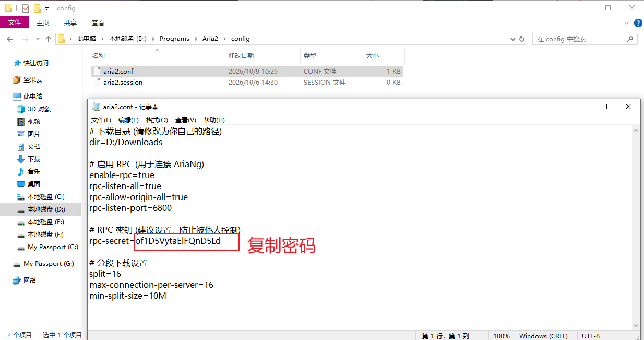This screenshot has width=644, height=340.
Task: Sort files by 修改日期 column header
Action: (263, 55)
